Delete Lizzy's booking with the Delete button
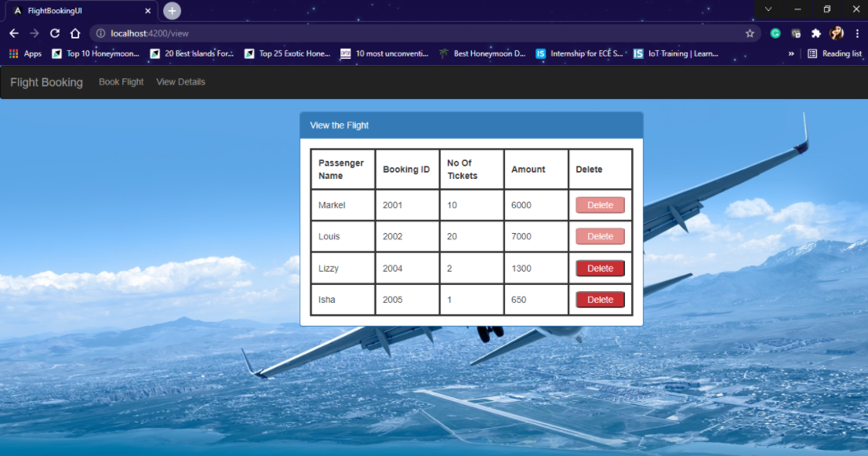Image resolution: width=868 pixels, height=456 pixels. pos(600,268)
